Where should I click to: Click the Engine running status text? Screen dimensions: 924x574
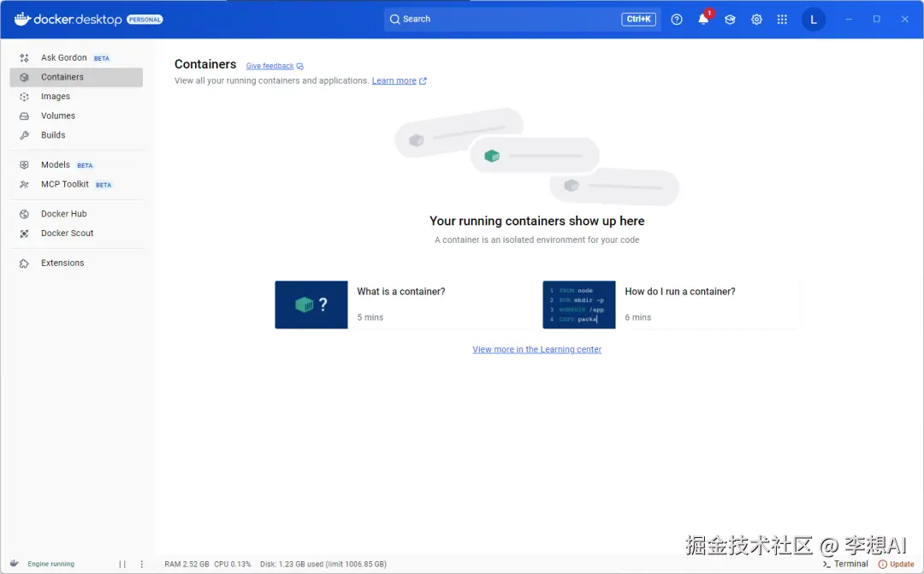50,564
